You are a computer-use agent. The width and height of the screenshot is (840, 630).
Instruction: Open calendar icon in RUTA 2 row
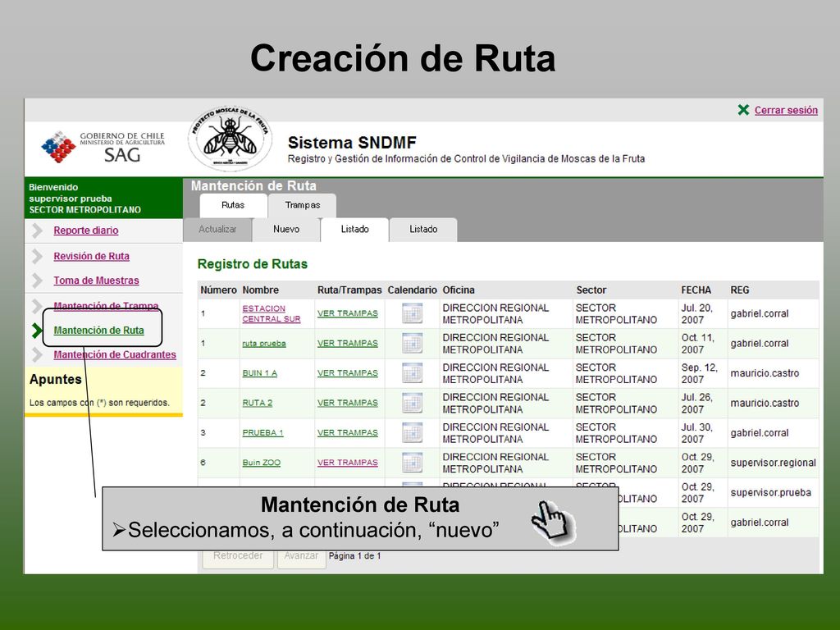click(x=412, y=403)
